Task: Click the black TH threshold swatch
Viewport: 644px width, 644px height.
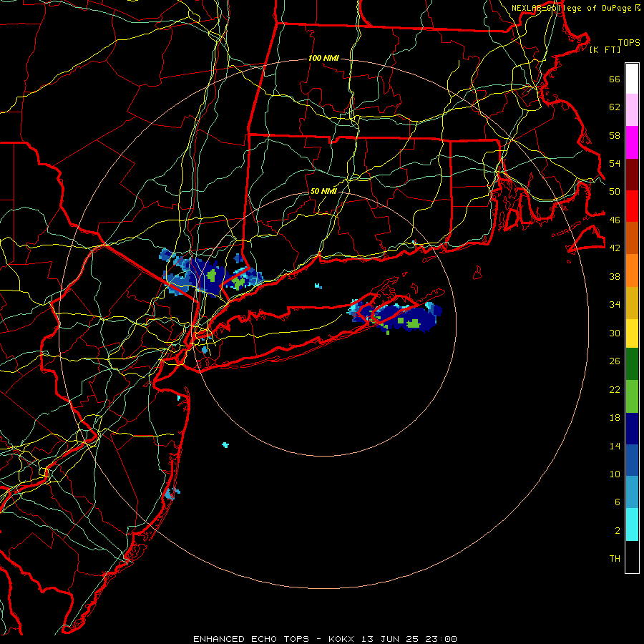Action: [x=632, y=557]
